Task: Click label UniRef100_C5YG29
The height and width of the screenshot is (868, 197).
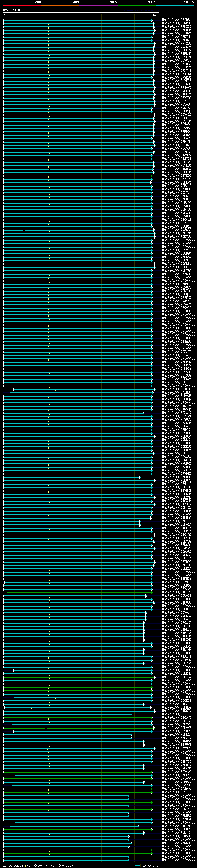Action: [177, 115]
